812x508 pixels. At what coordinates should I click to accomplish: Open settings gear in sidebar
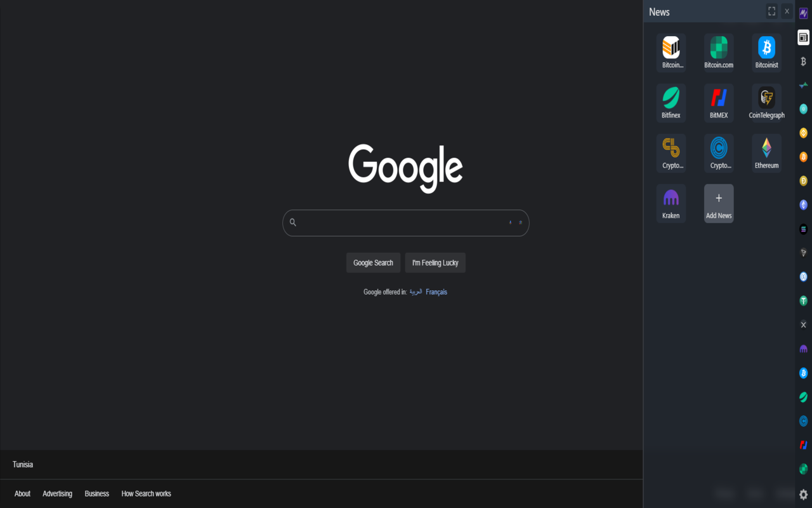tap(803, 495)
